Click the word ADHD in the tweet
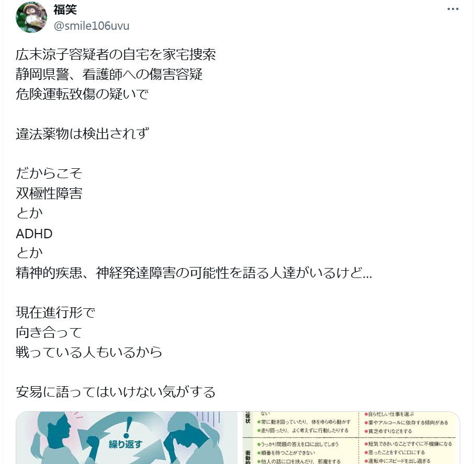Viewport: 476px width, 464px height. [x=34, y=234]
